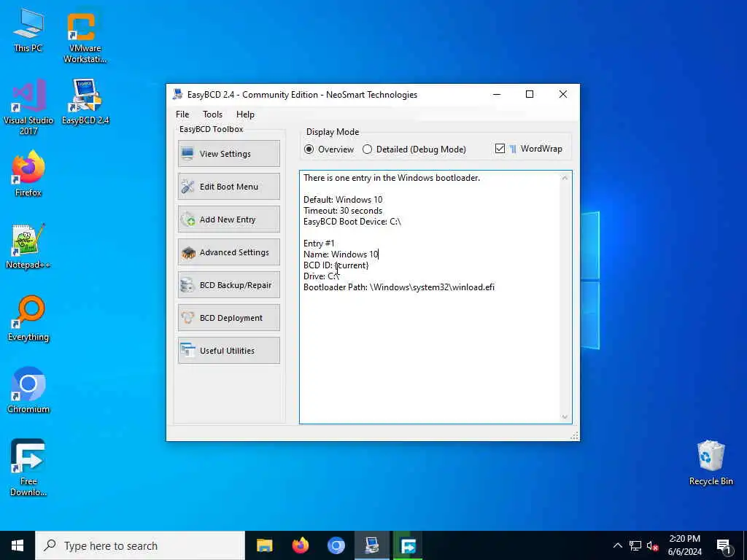Select Visual Studio 2017 desktop icon
The height and width of the screenshot is (560, 747).
[28, 108]
